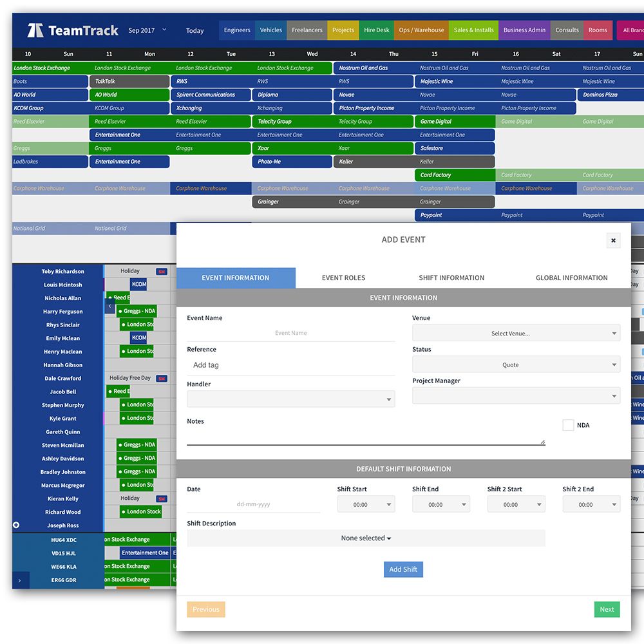Click SM badge in Dale Crawford's row
This screenshot has width=644, height=644.
pos(162,378)
